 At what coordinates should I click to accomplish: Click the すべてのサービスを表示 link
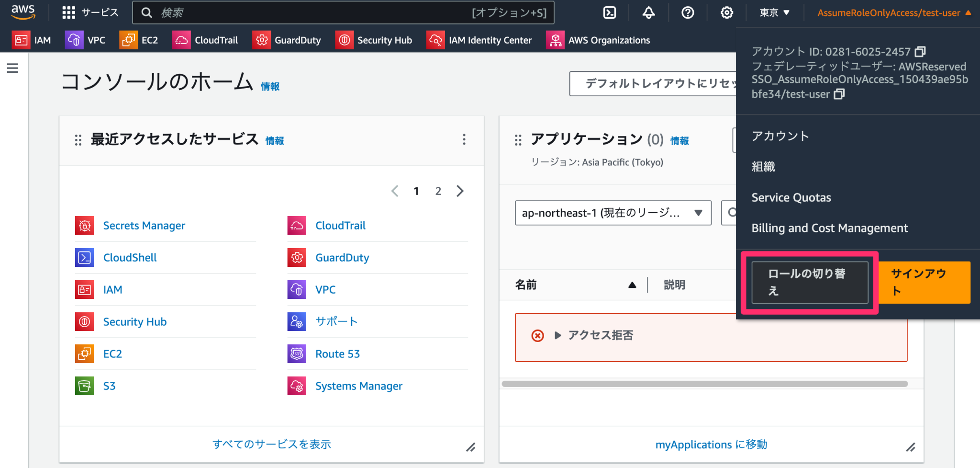tap(271, 444)
